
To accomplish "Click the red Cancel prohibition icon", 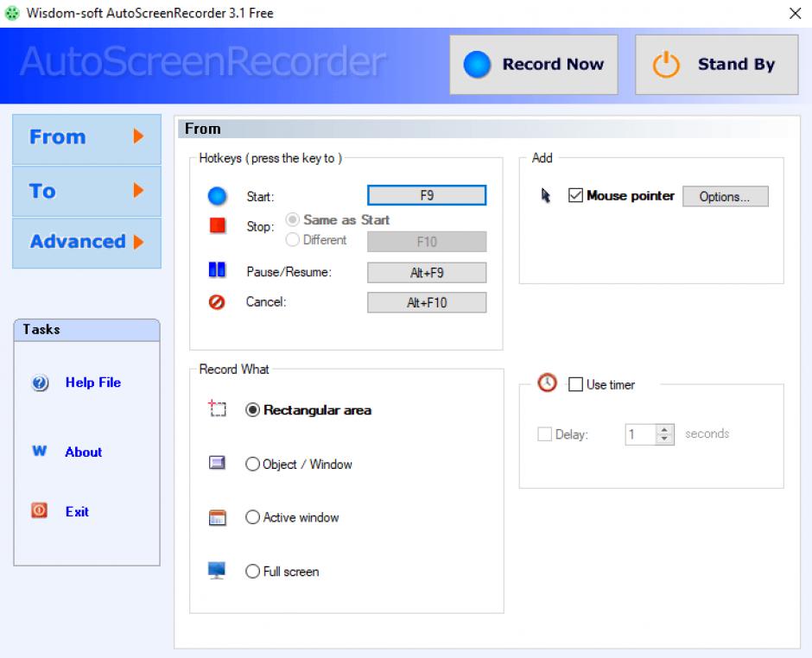I will (217, 302).
